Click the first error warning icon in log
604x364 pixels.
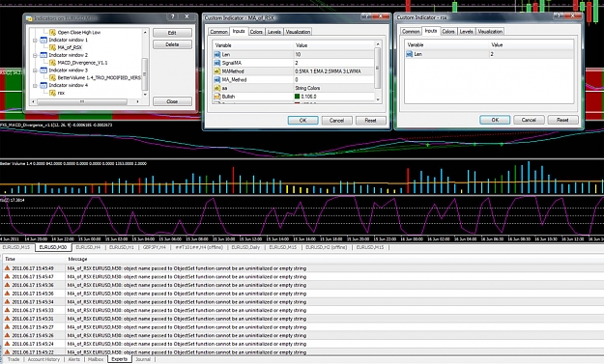7,268
